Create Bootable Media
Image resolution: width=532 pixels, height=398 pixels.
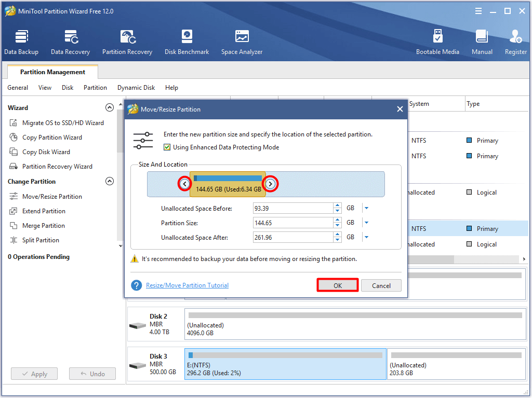point(437,43)
